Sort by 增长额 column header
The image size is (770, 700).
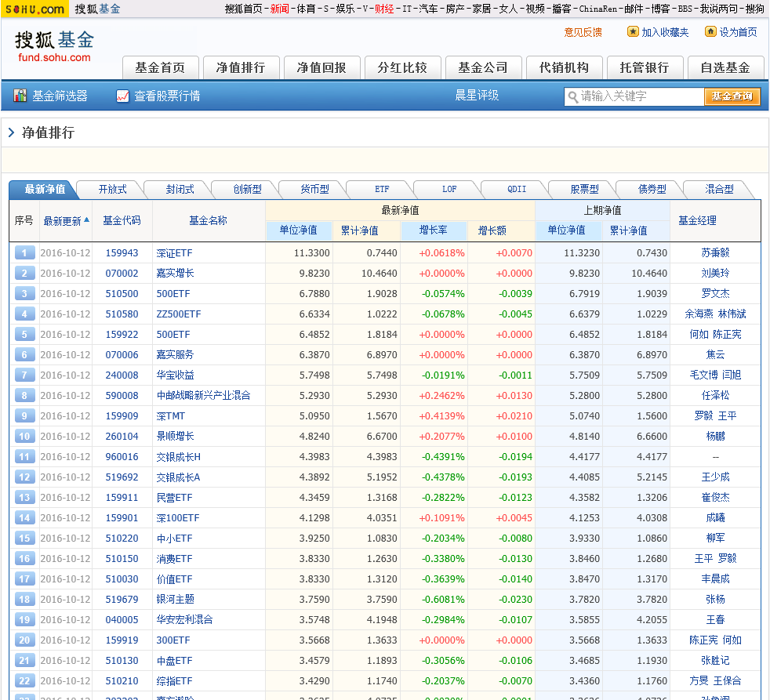[x=492, y=230]
